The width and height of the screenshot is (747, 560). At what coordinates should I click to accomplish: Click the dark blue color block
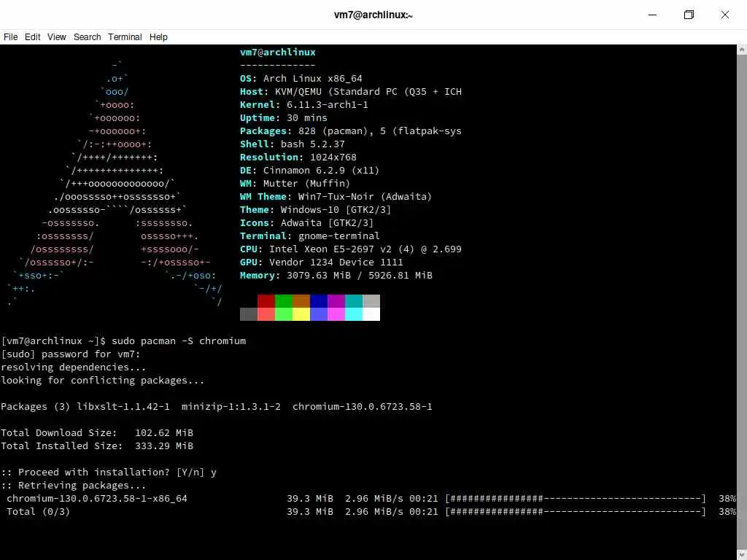click(319, 301)
